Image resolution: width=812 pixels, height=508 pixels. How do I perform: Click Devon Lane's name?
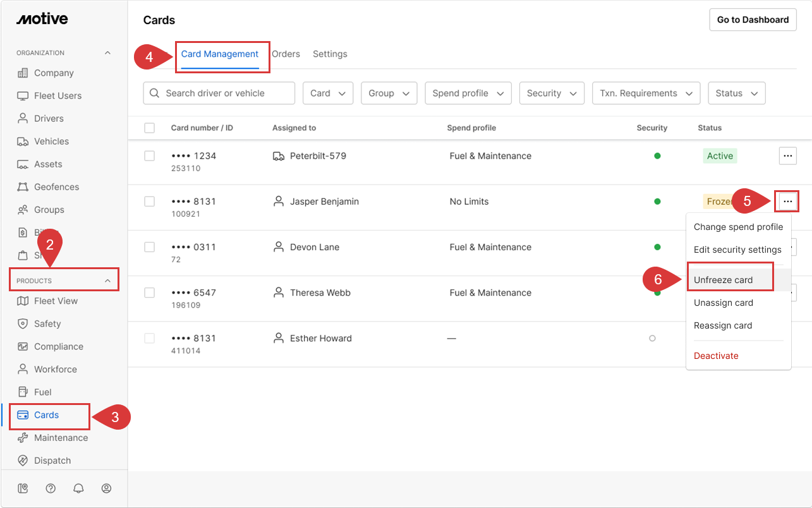[315, 247]
